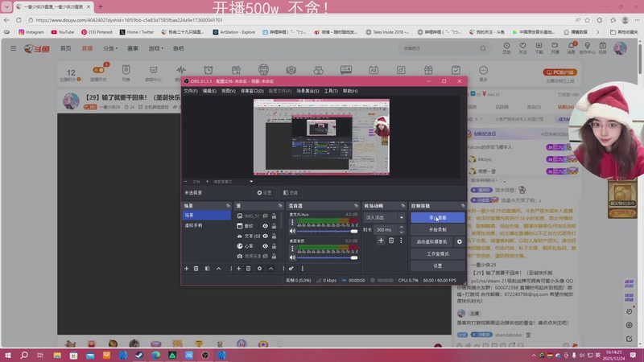The width and height of the screenshot is (644, 362).
Task: Open the OBS 编辑(E) menu
Action: pyautogui.click(x=209, y=91)
